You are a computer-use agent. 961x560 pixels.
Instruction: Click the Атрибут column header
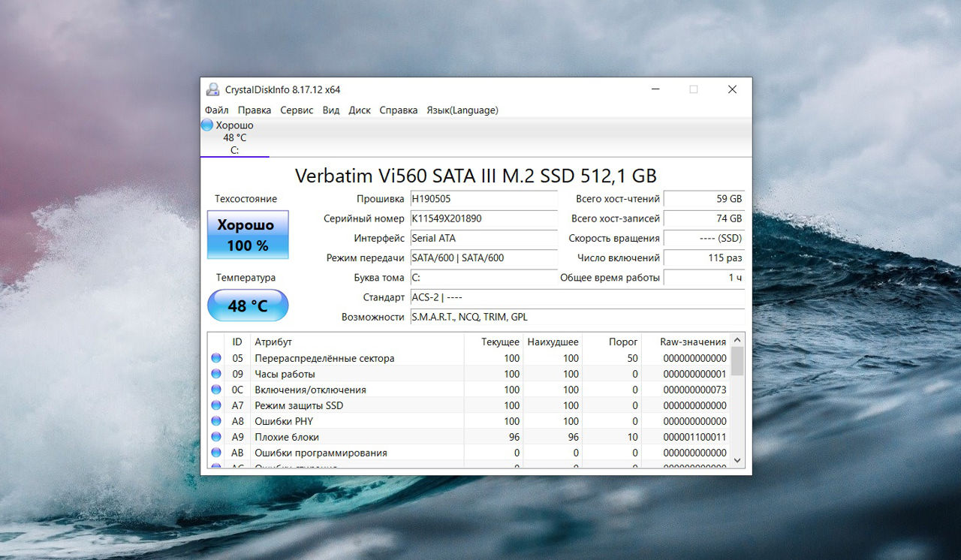[x=357, y=342]
